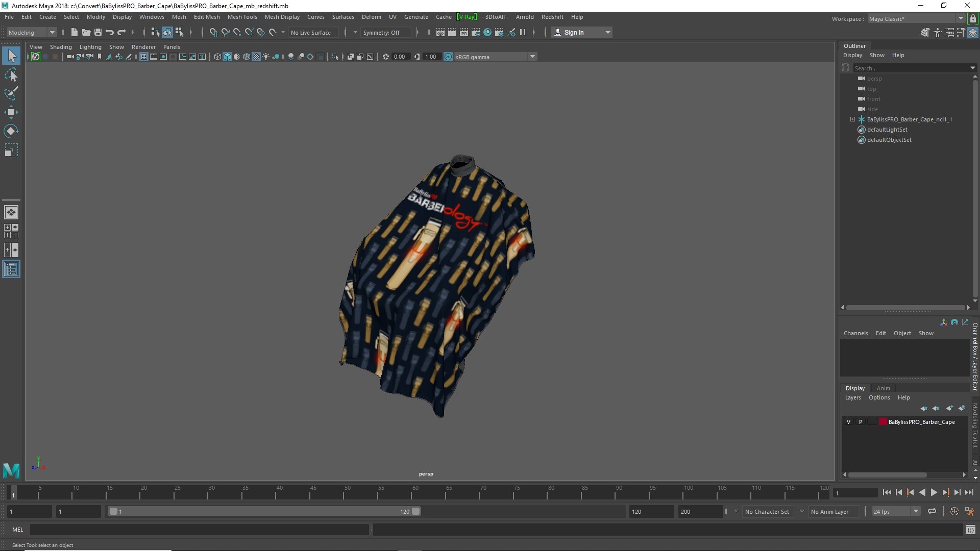Screen dimensions: 980x551
Task: Create a new empty layer
Action: tap(950, 408)
